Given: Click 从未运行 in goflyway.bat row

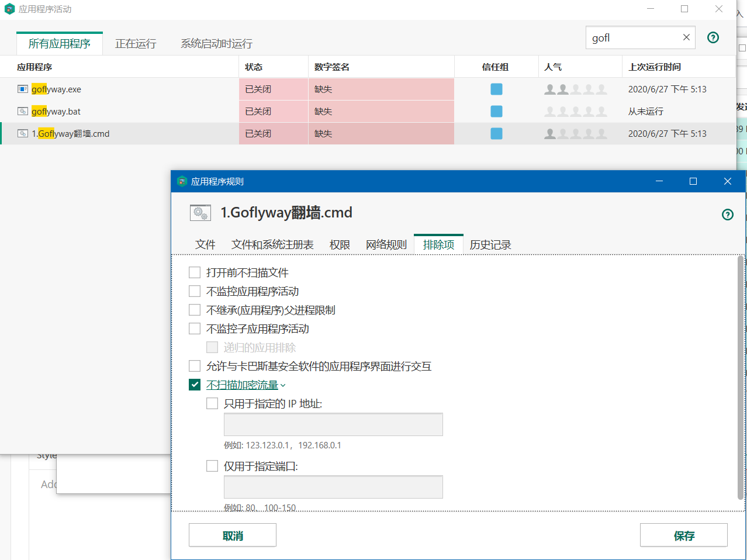Looking at the screenshot, I should click(x=646, y=112).
